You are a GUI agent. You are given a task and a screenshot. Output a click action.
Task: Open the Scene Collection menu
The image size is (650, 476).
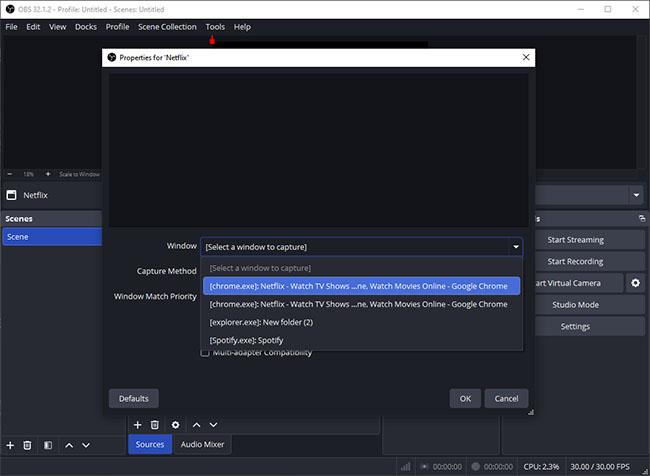(x=167, y=27)
